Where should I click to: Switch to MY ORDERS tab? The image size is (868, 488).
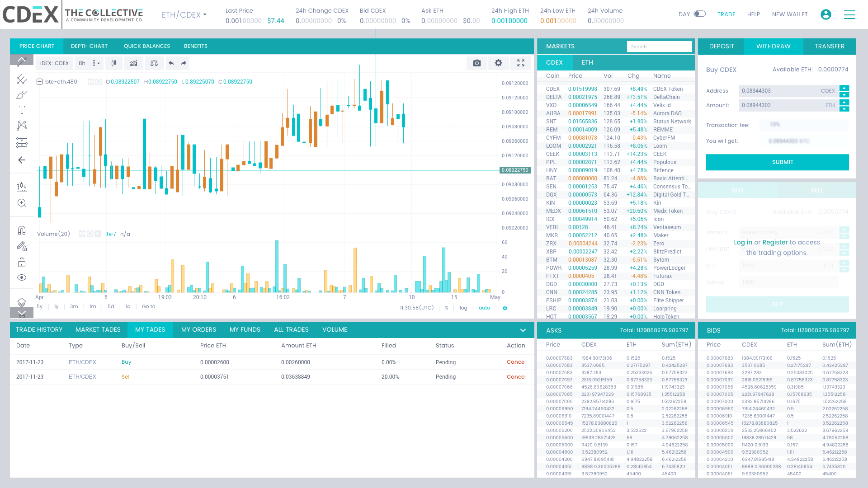[198, 330]
